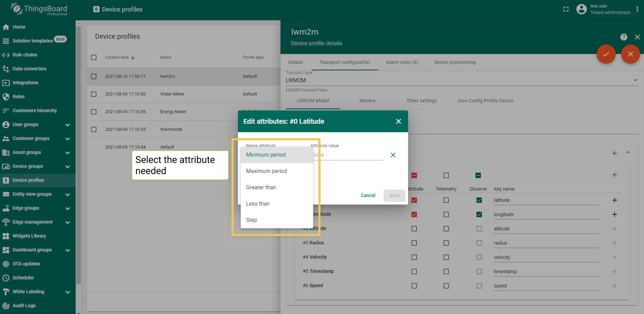Screen dimensions: 644x314
Task: Clear the attribute value row X icon
Action: (393, 155)
